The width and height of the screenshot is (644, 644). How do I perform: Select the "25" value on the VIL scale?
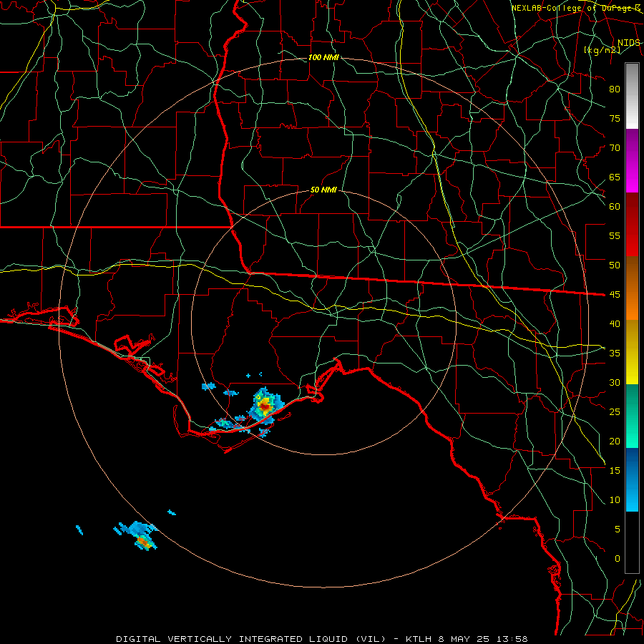pyautogui.click(x=615, y=411)
